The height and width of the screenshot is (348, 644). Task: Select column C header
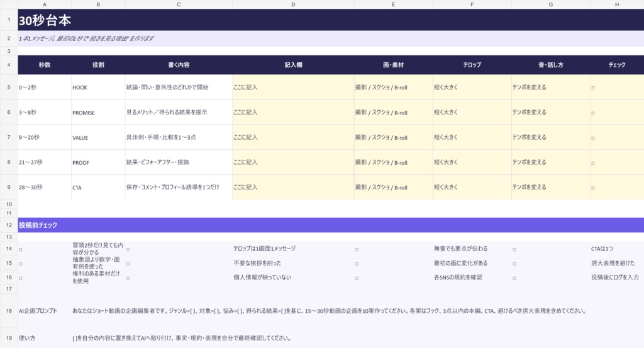click(x=179, y=4)
